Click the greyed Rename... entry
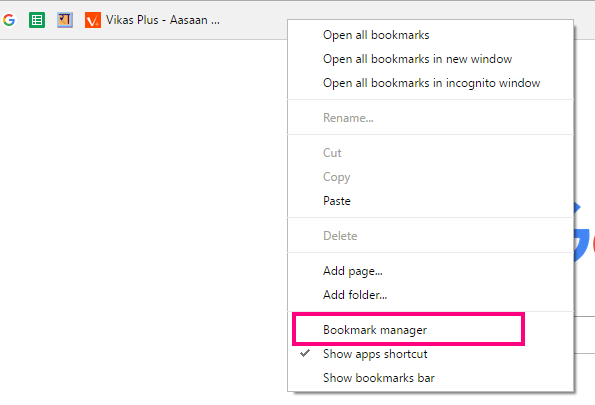 [430, 118]
